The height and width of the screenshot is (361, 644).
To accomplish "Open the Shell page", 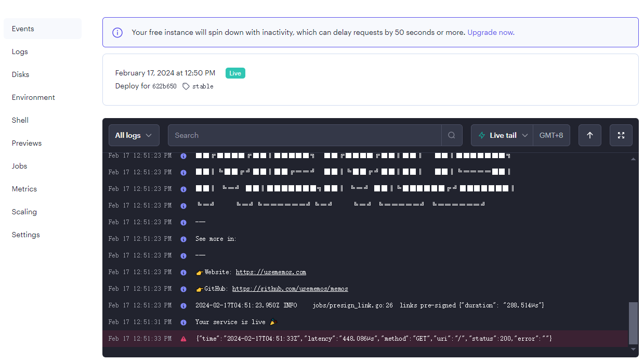I will coord(20,120).
